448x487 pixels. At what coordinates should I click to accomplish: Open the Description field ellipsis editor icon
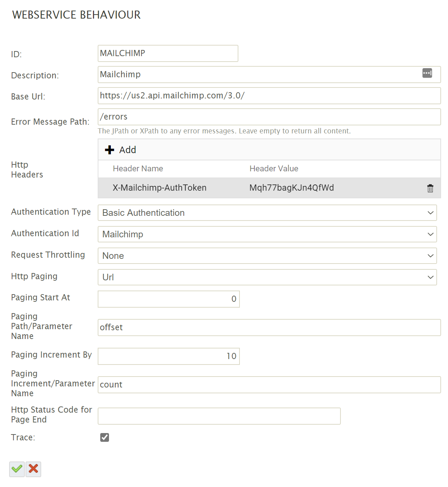427,73
